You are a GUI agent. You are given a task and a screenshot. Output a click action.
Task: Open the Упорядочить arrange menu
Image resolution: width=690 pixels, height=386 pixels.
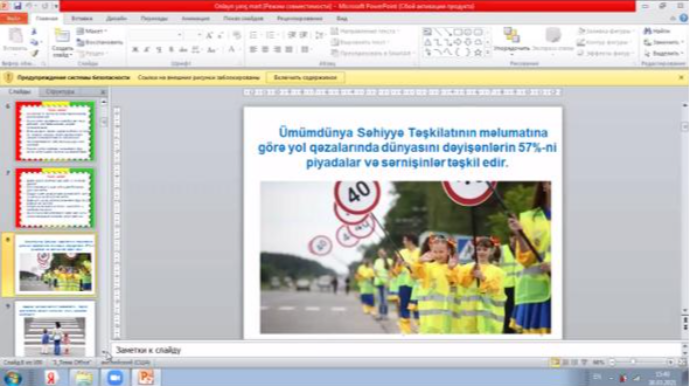(511, 40)
